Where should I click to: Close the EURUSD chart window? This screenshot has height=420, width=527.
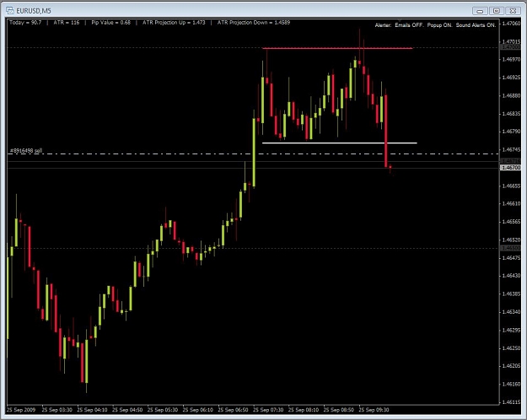[513, 11]
